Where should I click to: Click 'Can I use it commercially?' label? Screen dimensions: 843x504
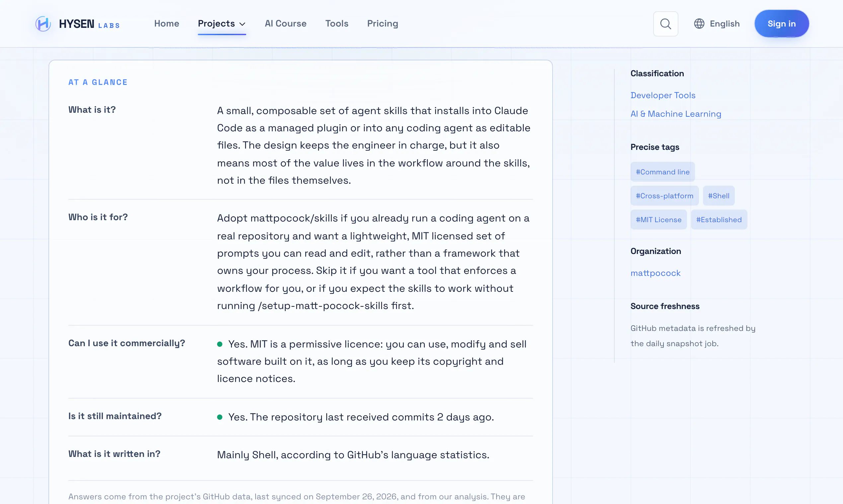coord(126,343)
